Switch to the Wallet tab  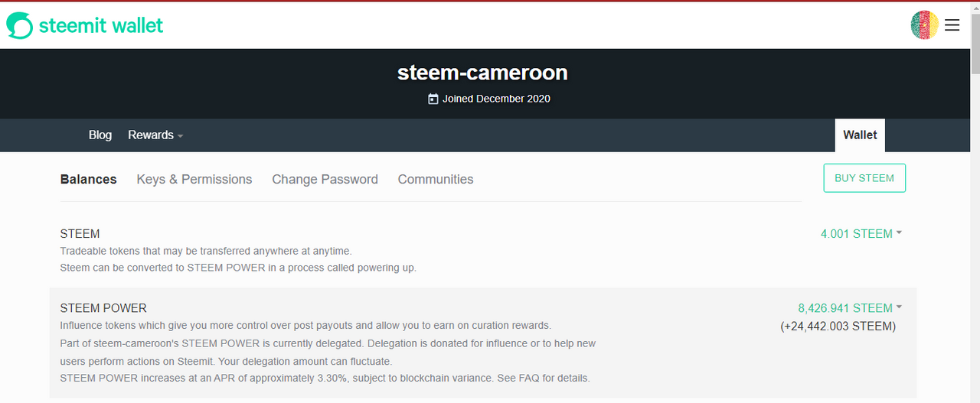pos(860,135)
